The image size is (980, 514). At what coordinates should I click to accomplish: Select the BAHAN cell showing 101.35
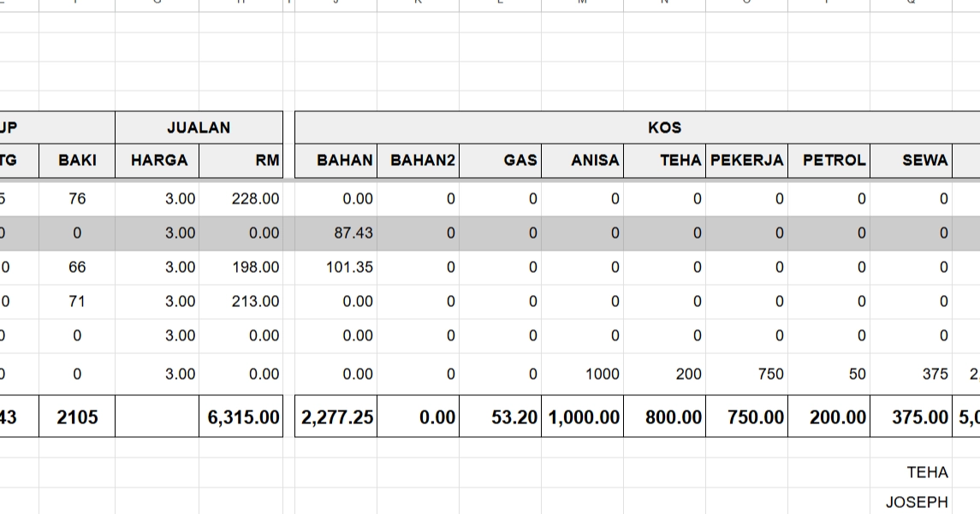click(x=336, y=267)
